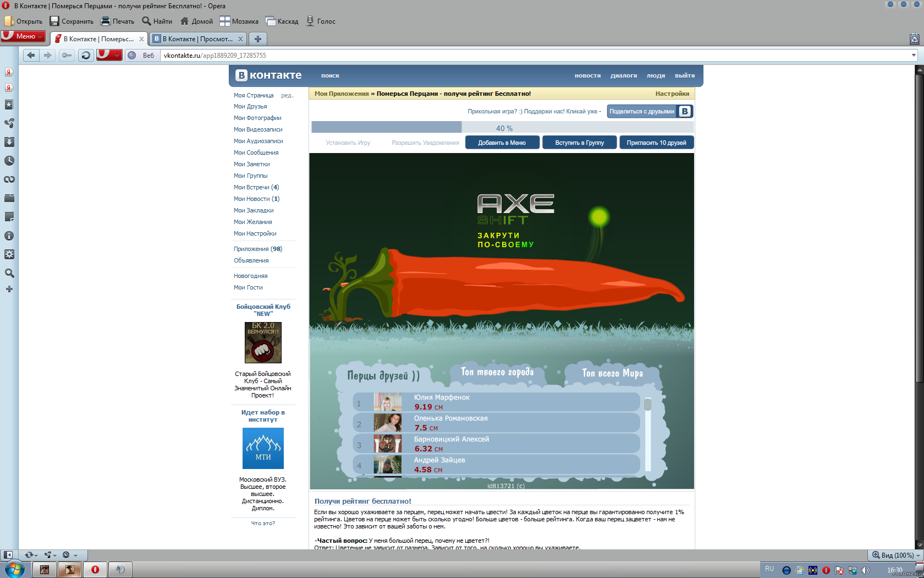Open the Notes panel in sidebar

coord(9,217)
